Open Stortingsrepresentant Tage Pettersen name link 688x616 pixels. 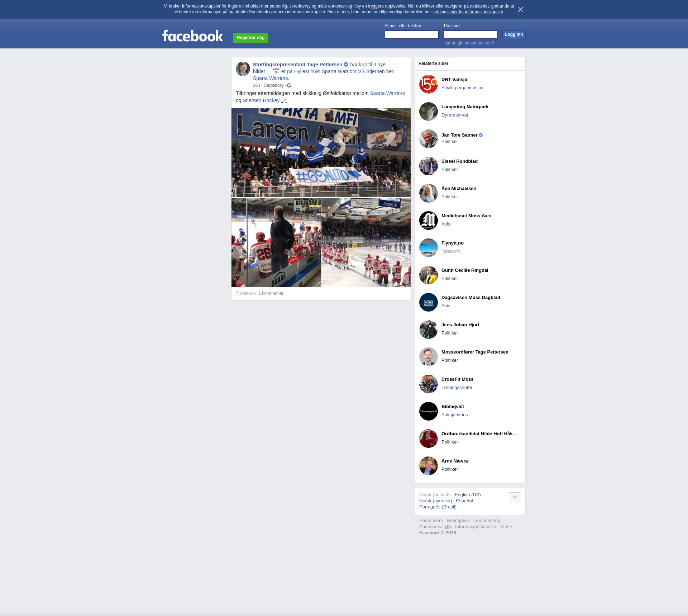(297, 65)
